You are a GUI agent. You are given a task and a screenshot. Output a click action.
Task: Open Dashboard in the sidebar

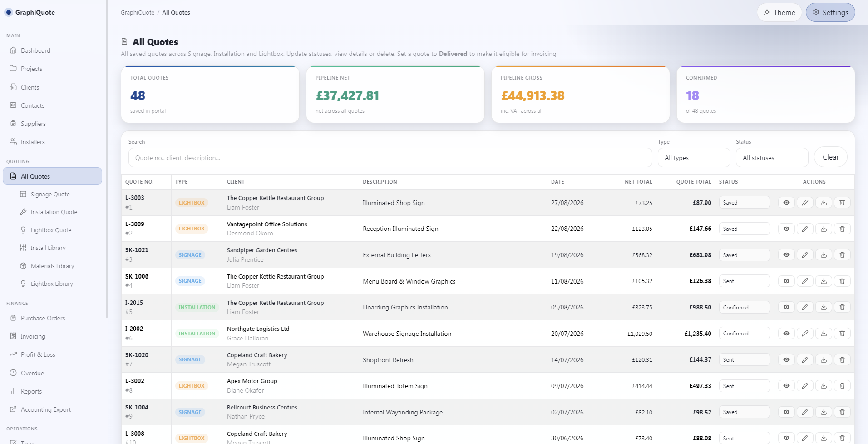point(53,50)
